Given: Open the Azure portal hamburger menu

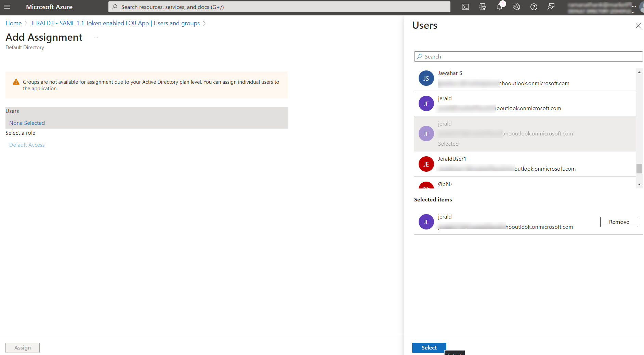Looking at the screenshot, I should (7, 7).
